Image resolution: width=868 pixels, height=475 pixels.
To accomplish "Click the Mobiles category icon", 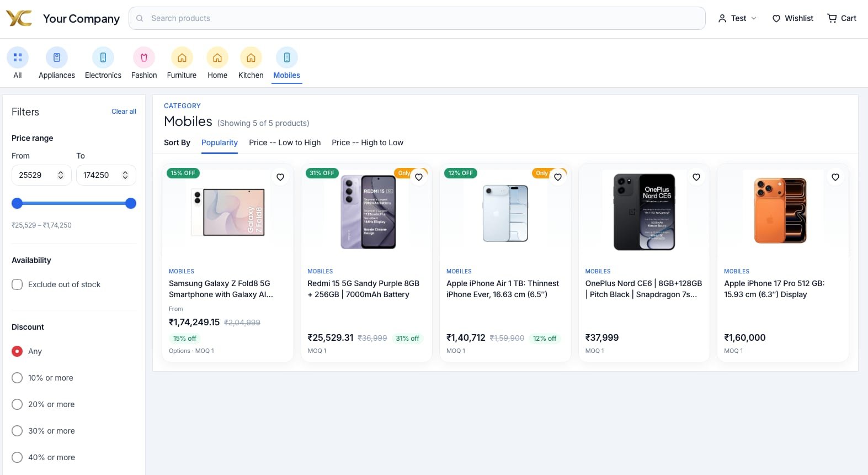I will (x=287, y=57).
